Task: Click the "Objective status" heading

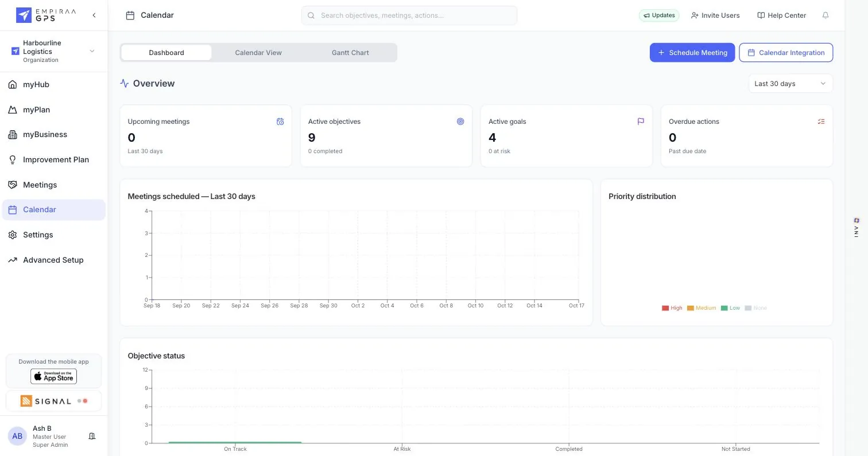Action: [x=156, y=356]
